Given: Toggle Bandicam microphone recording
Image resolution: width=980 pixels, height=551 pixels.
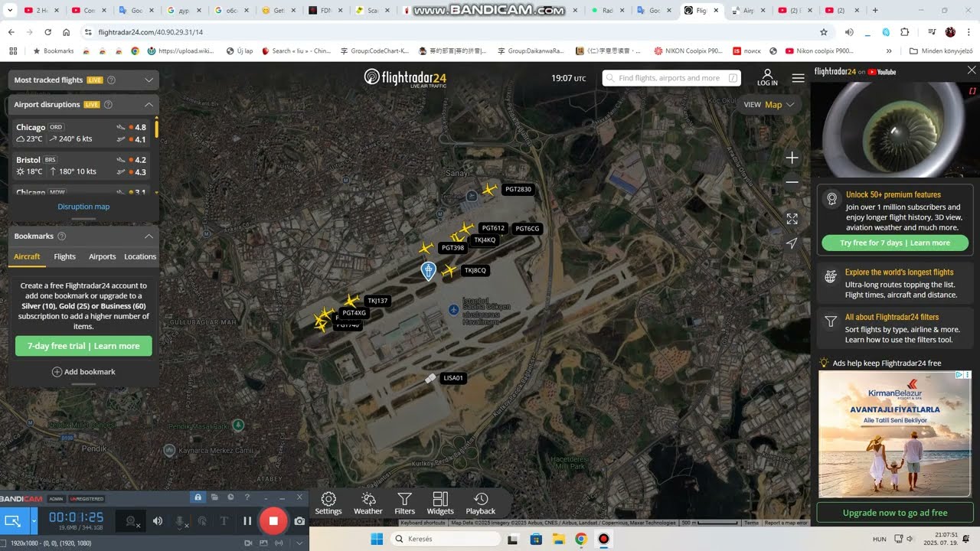Looking at the screenshot, I should coord(181,521).
